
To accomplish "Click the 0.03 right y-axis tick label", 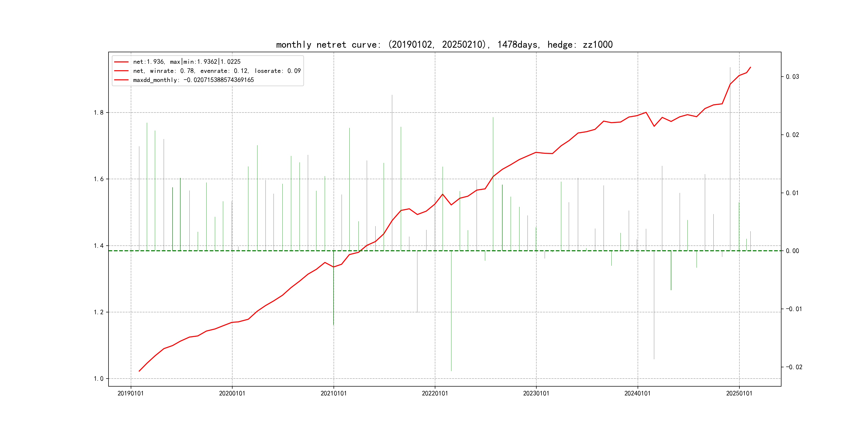I will point(792,77).
